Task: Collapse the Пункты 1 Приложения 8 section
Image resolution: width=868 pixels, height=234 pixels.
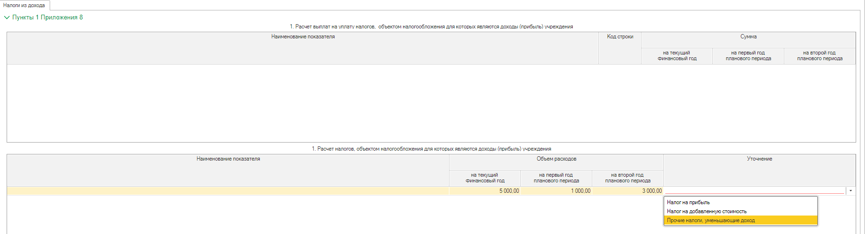Action: (x=7, y=18)
